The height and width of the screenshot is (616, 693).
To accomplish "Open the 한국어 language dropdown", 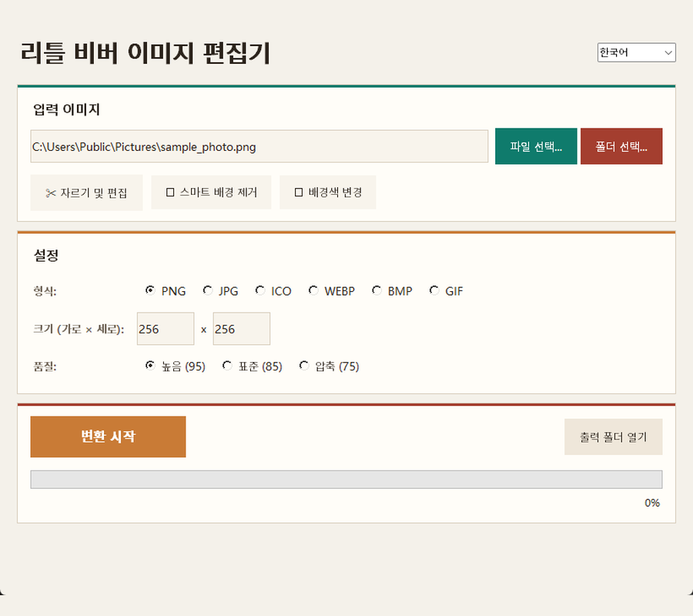I will [x=636, y=52].
